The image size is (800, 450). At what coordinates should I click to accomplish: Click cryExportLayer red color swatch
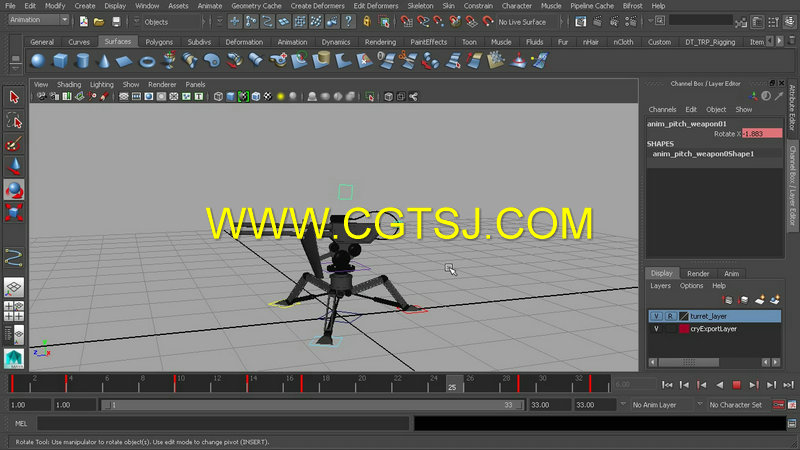pyautogui.click(x=684, y=329)
